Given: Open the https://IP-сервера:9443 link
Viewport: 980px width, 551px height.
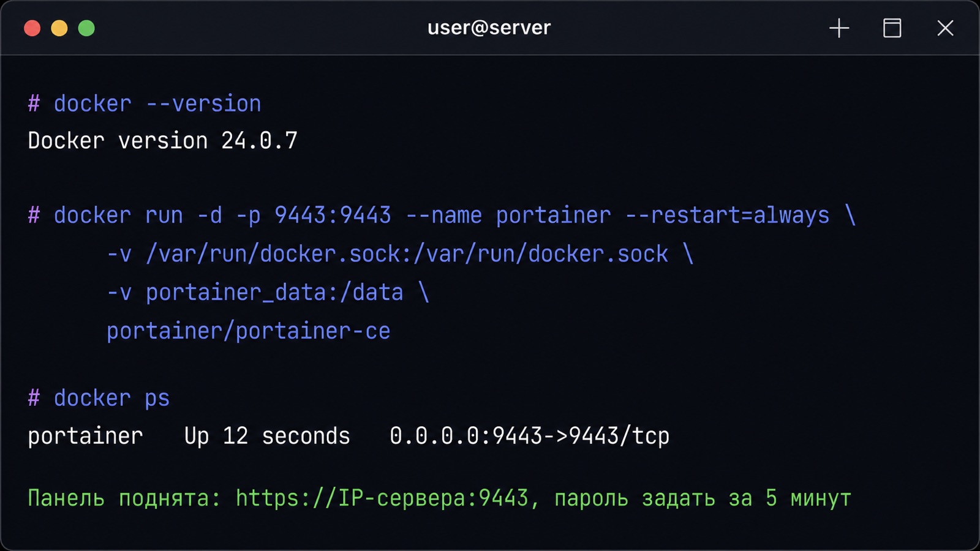Looking at the screenshot, I should 382,498.
